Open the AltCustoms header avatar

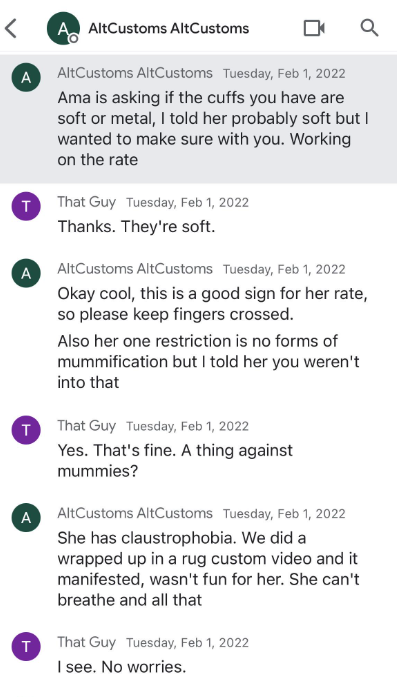[x=63, y=28]
